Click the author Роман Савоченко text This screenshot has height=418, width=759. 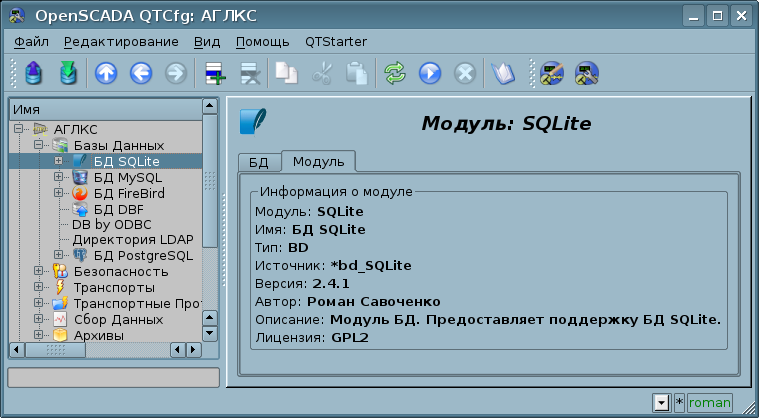[x=374, y=302]
